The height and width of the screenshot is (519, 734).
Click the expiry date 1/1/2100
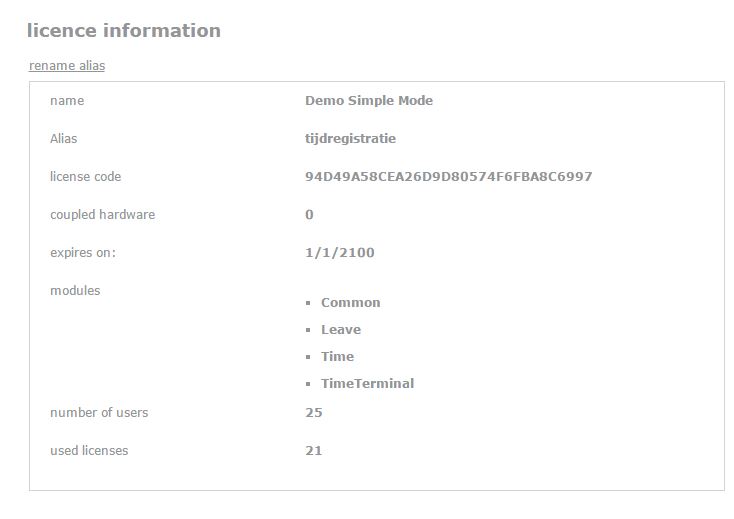point(340,252)
